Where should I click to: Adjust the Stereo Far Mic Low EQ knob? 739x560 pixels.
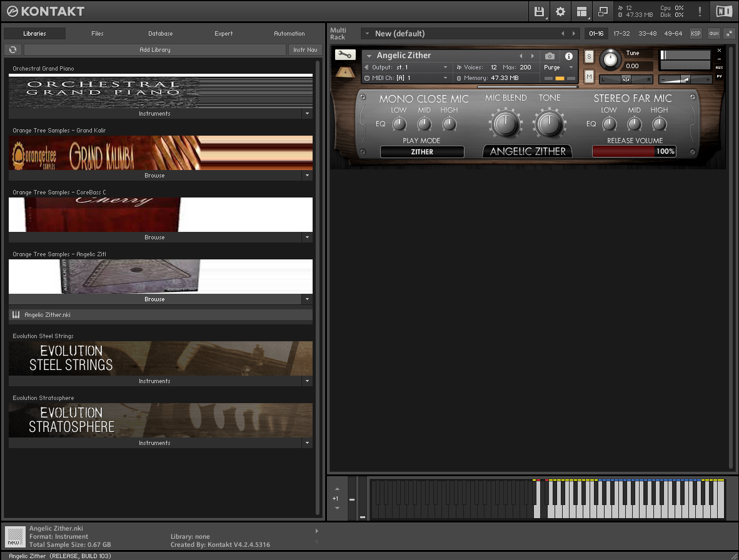610,124
